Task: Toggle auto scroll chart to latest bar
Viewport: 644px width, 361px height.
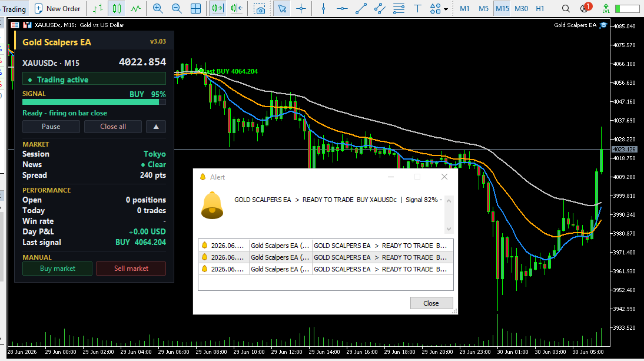Action: point(218,9)
